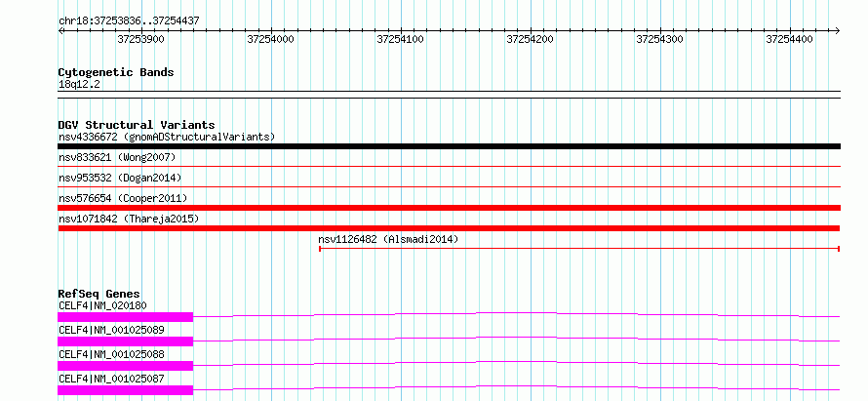Click the nsv833621 (Wong2007) label
This screenshot has width=868, height=401.
pyautogui.click(x=117, y=158)
